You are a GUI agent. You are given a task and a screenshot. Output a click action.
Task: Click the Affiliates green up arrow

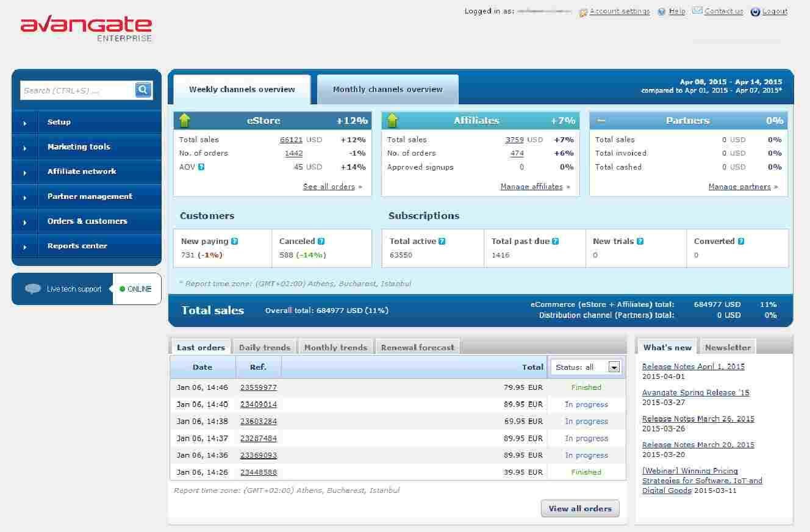(x=392, y=120)
